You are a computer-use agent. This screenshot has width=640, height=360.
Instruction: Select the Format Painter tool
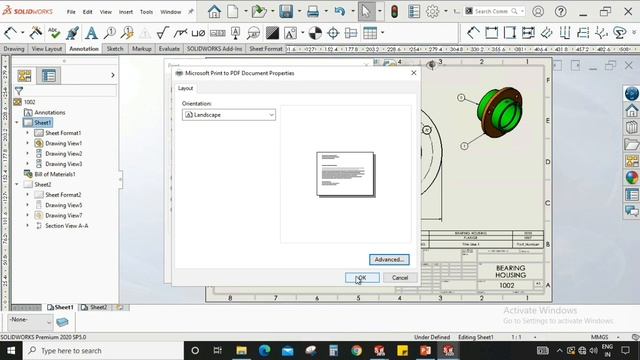tap(72, 33)
